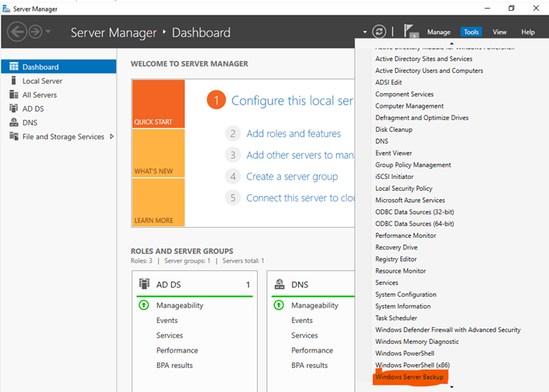Choose Group Policy Management in Tools list
The width and height of the screenshot is (549, 392).
point(413,165)
